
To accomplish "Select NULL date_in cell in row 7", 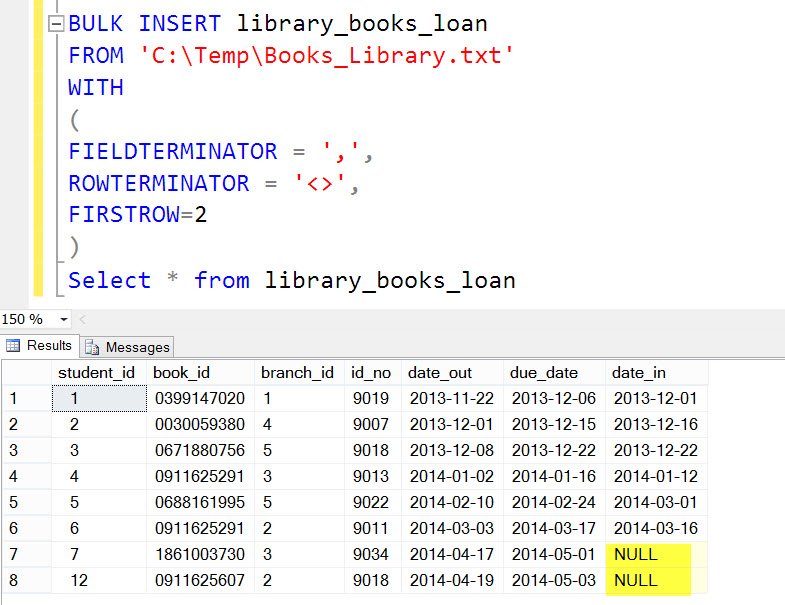I will point(656,554).
